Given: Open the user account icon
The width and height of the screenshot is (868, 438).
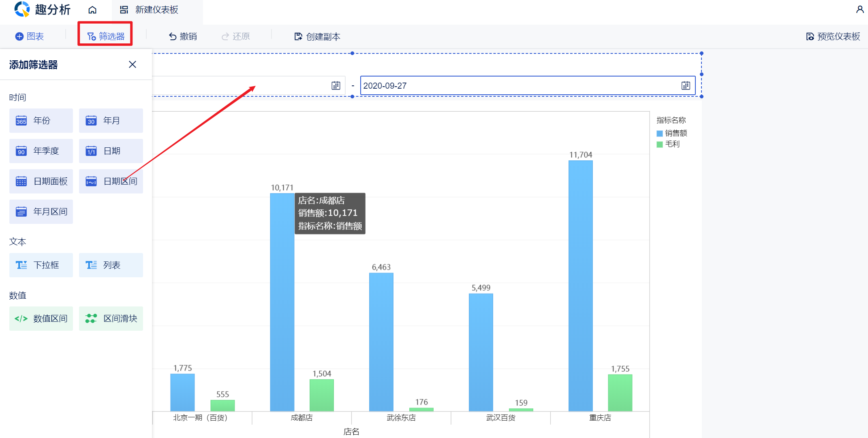Looking at the screenshot, I should pyautogui.click(x=859, y=9).
